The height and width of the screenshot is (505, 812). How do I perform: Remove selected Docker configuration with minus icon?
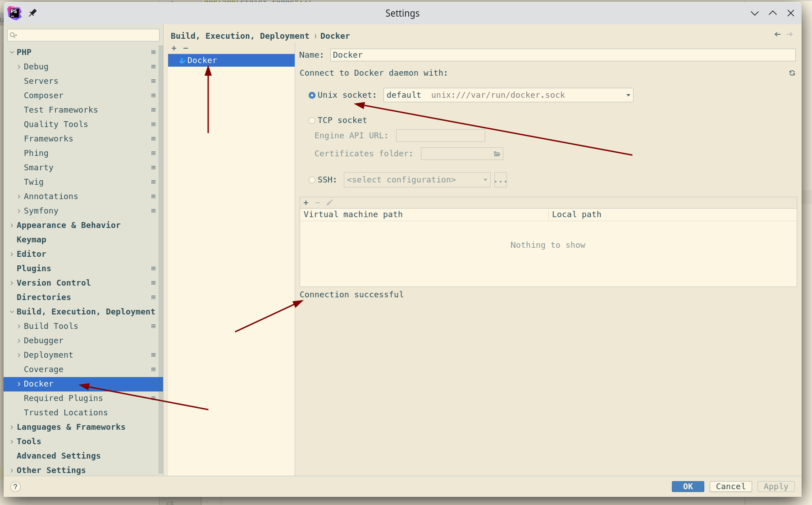(x=186, y=48)
